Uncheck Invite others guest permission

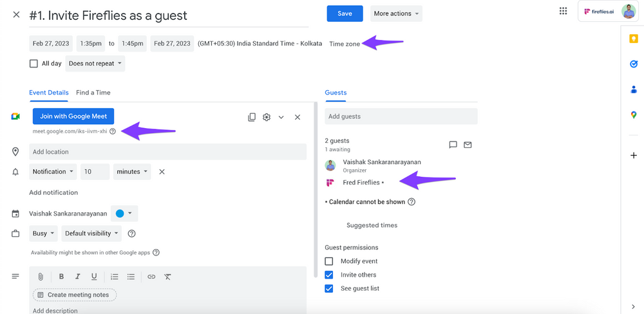[329, 275]
